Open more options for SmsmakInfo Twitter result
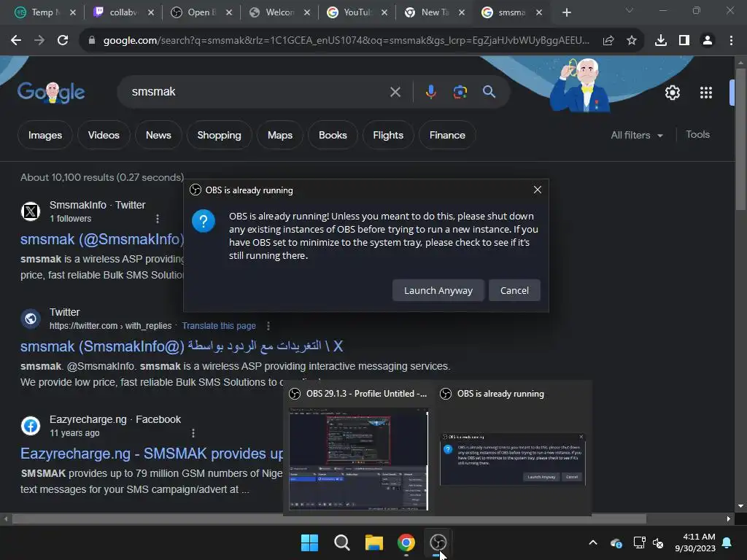The height and width of the screenshot is (560, 747). [x=158, y=219]
